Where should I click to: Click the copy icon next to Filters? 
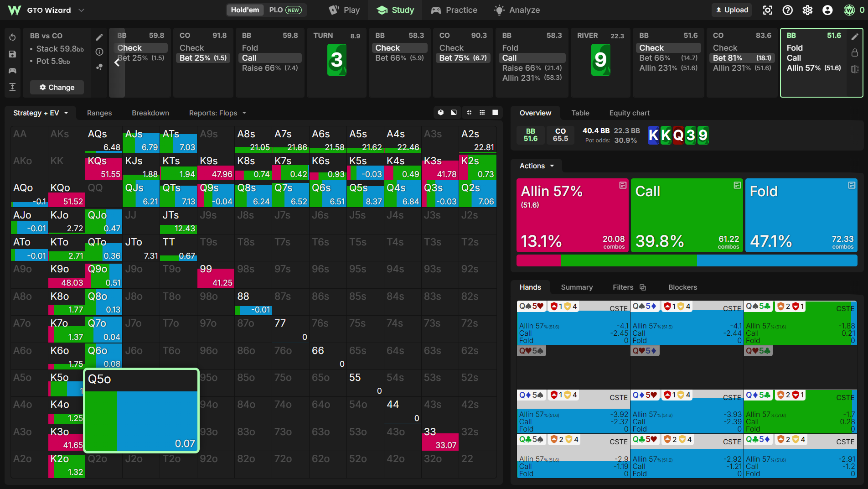pyautogui.click(x=643, y=287)
